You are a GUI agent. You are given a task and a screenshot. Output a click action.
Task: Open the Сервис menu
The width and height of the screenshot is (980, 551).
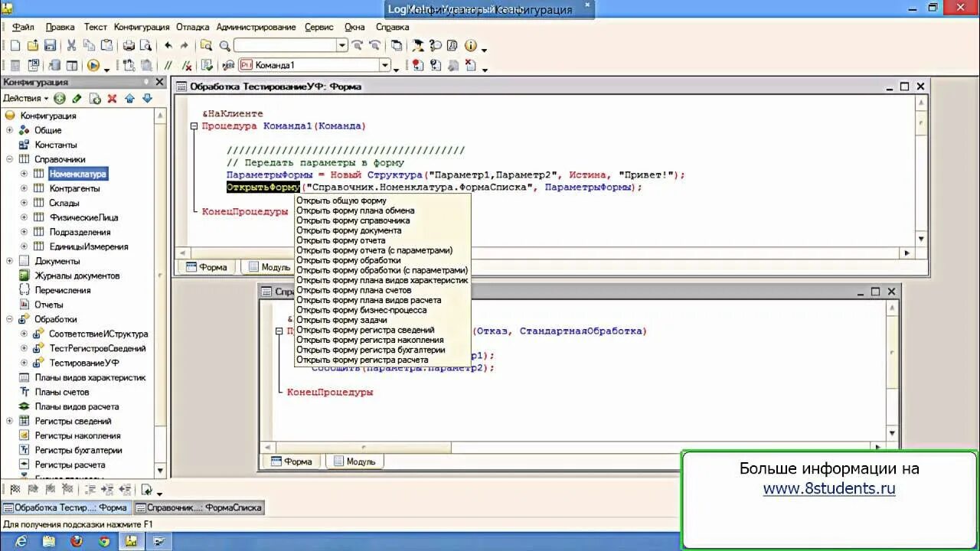click(x=319, y=27)
